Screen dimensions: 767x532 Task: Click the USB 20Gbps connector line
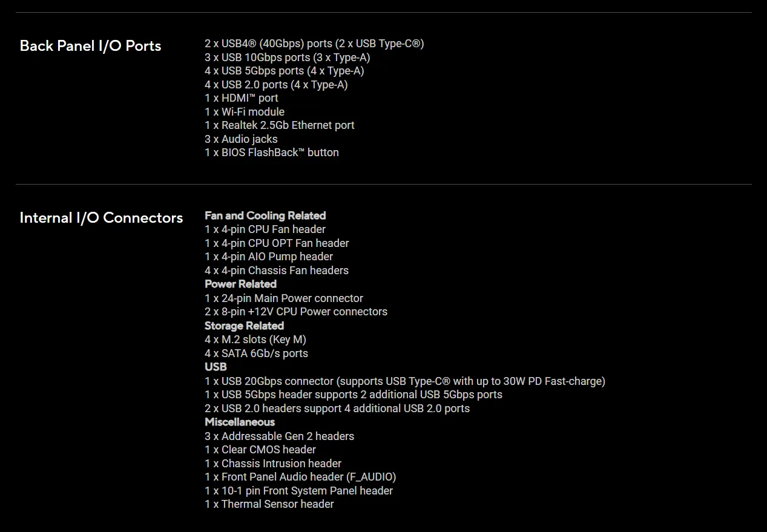tap(404, 381)
